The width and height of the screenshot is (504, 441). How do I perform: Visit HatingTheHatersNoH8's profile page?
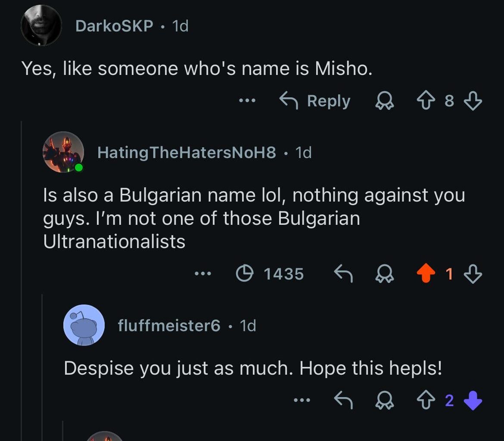click(185, 152)
